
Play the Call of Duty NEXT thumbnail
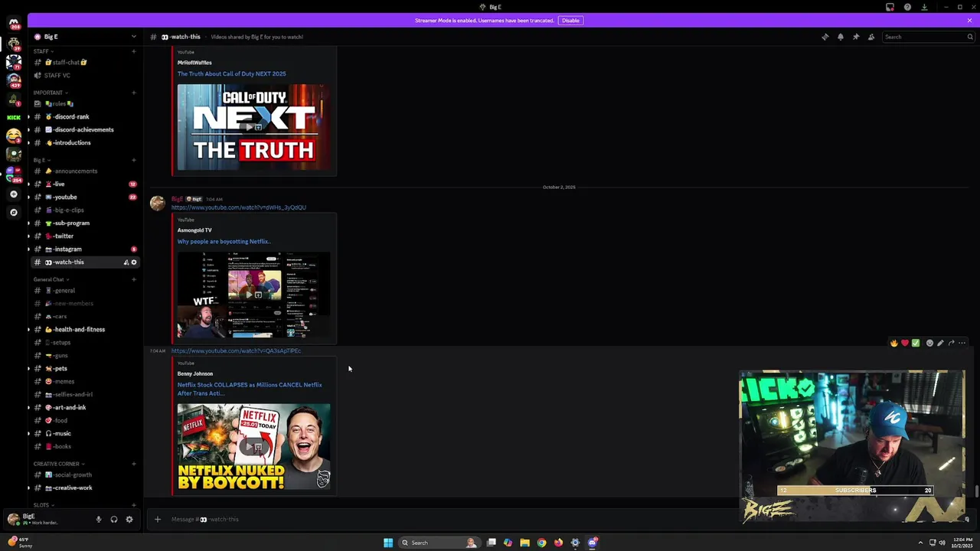coord(253,127)
